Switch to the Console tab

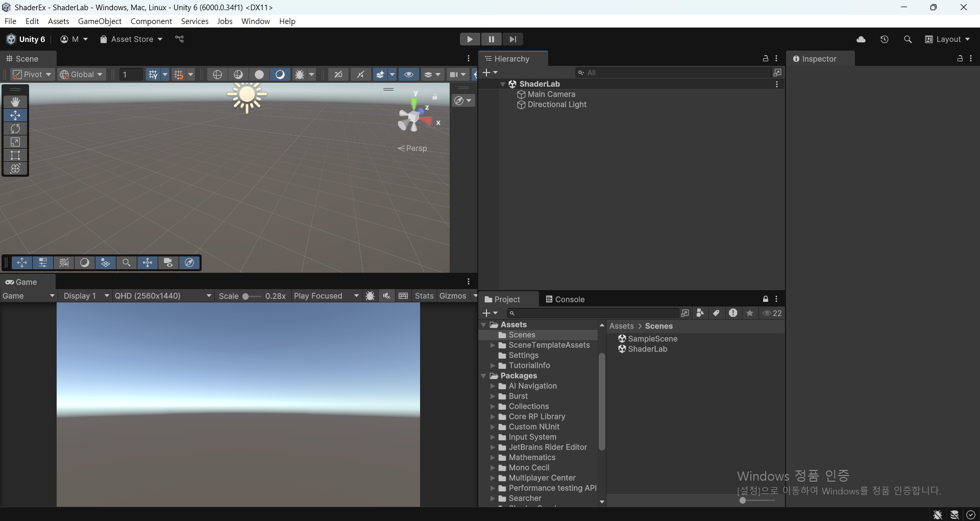tap(565, 299)
